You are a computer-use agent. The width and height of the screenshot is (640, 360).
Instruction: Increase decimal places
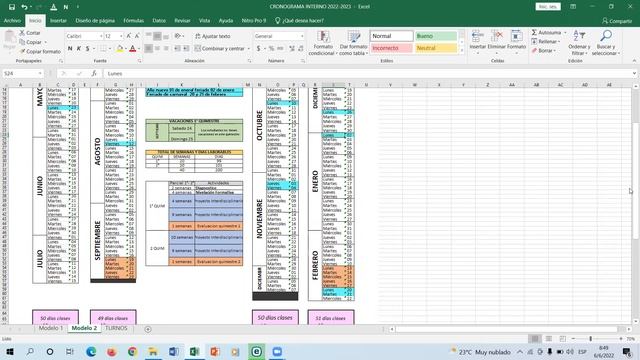pyautogui.click(x=292, y=49)
